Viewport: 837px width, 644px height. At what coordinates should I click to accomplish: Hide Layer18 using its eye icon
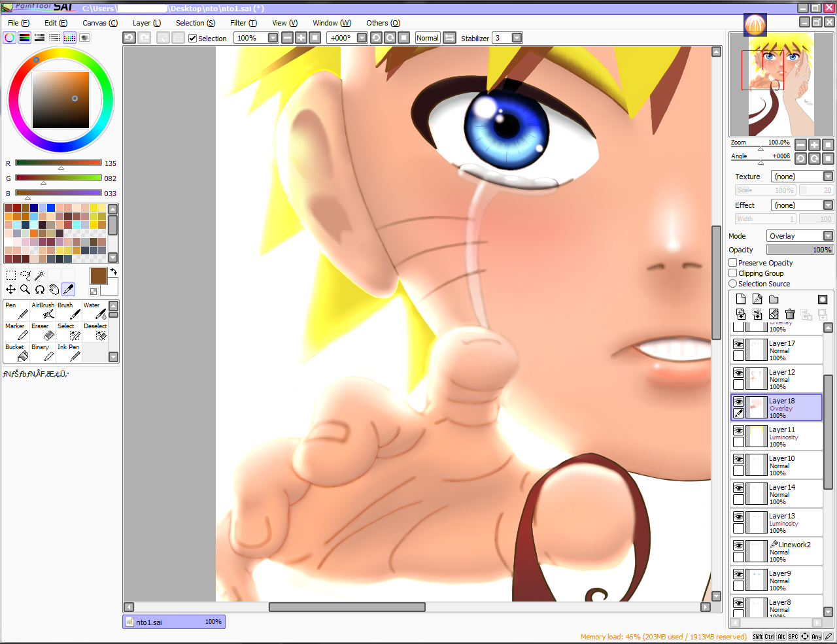point(738,401)
